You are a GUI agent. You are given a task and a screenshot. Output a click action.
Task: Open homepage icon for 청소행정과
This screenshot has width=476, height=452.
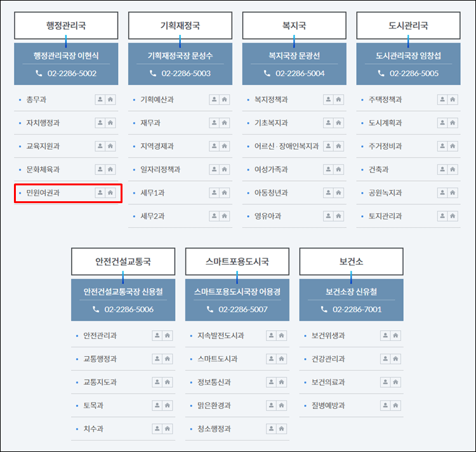282,429
